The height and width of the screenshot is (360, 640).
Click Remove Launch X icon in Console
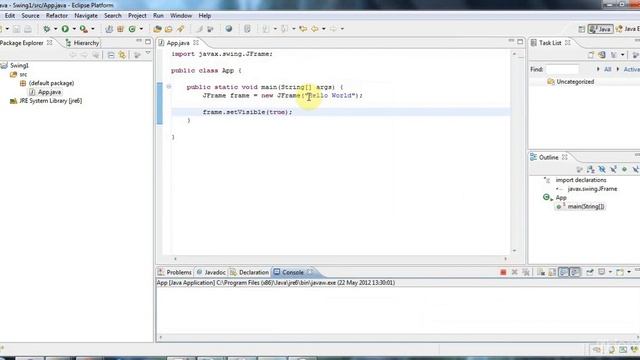pos(515,272)
